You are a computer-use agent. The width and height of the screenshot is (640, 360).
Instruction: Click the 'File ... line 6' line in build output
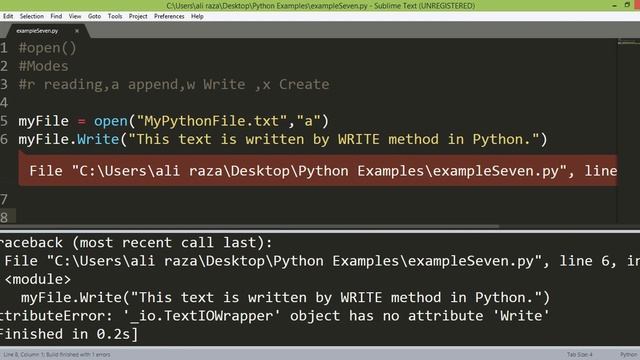click(x=322, y=261)
